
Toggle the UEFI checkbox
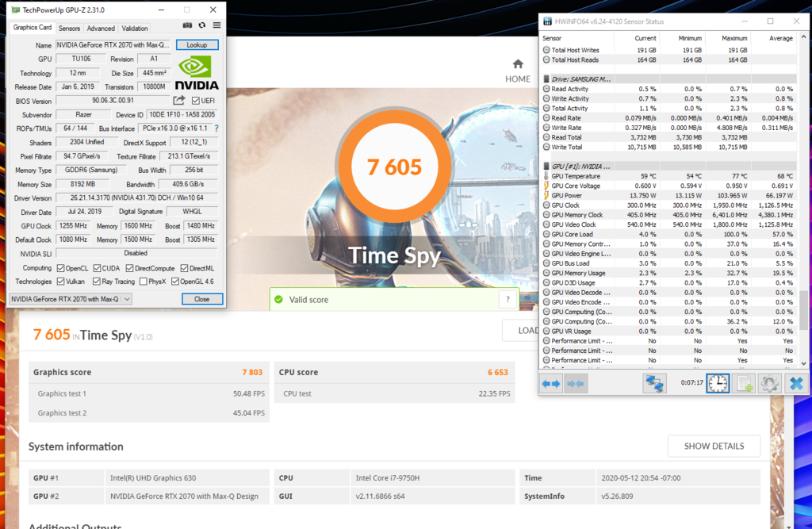click(x=195, y=101)
